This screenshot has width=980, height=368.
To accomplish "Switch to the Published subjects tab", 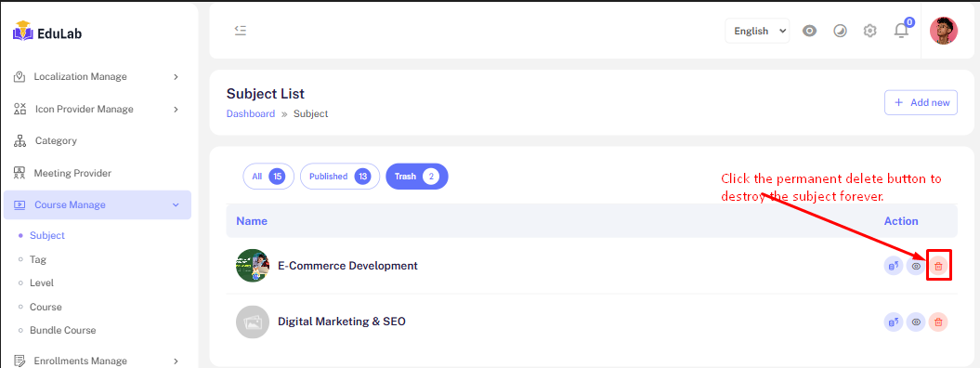I will pos(340,177).
